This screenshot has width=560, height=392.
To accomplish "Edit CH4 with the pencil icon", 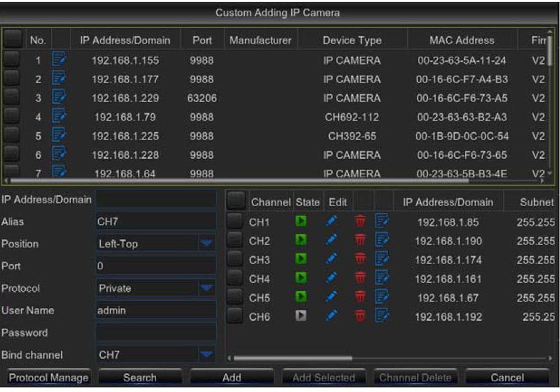I will (x=331, y=278).
